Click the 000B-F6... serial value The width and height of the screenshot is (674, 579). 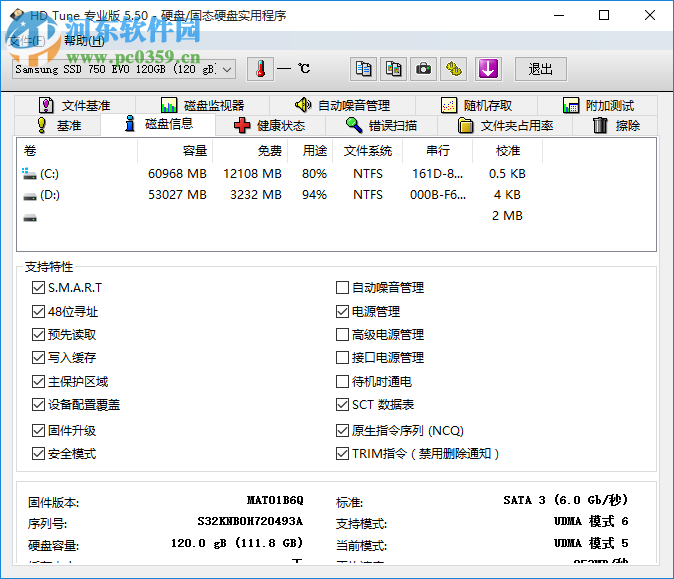438,195
